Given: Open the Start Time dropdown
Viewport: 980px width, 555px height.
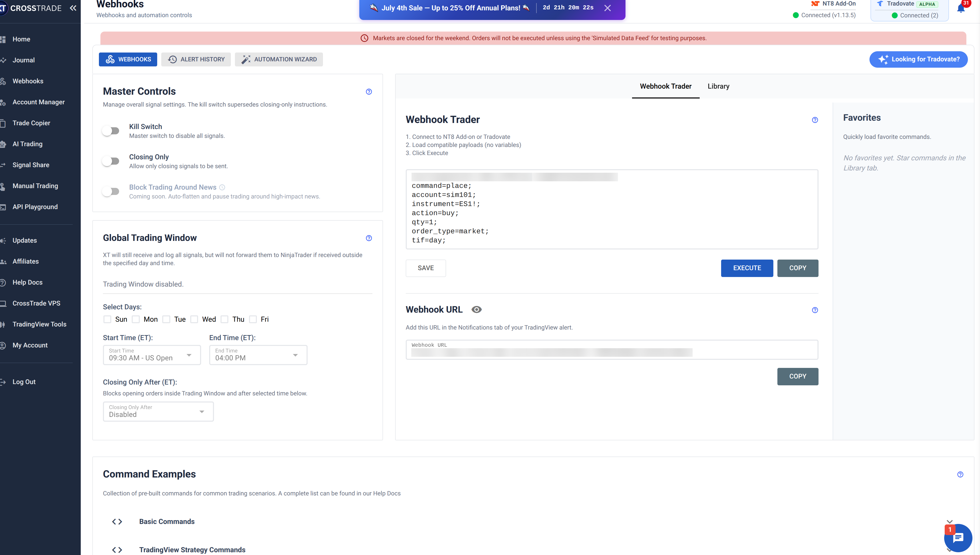Looking at the screenshot, I should (x=152, y=355).
